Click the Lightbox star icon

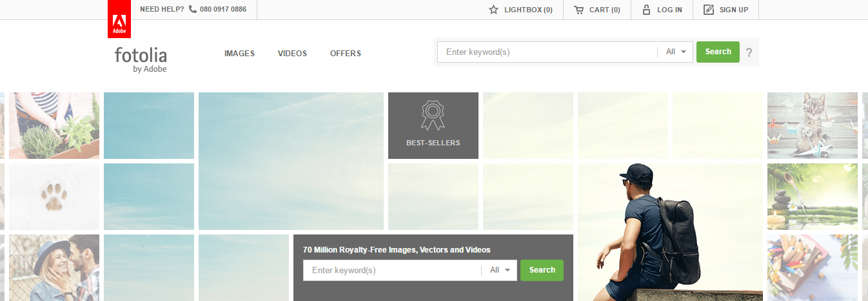(x=493, y=10)
